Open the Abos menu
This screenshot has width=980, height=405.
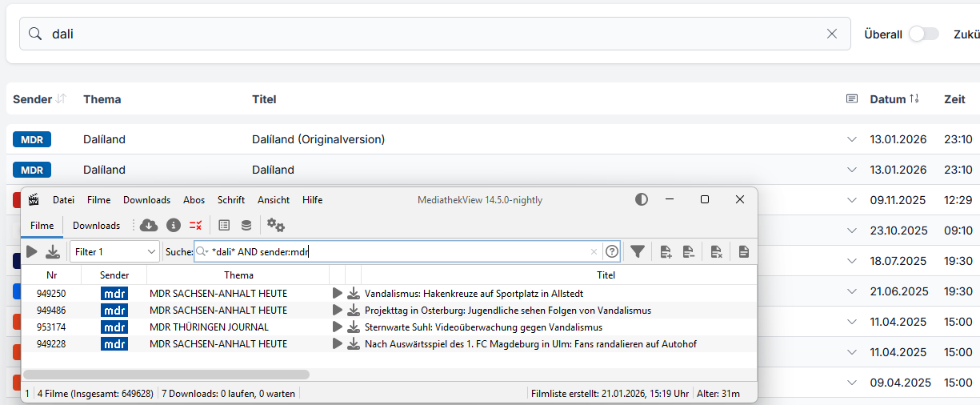[x=194, y=200]
